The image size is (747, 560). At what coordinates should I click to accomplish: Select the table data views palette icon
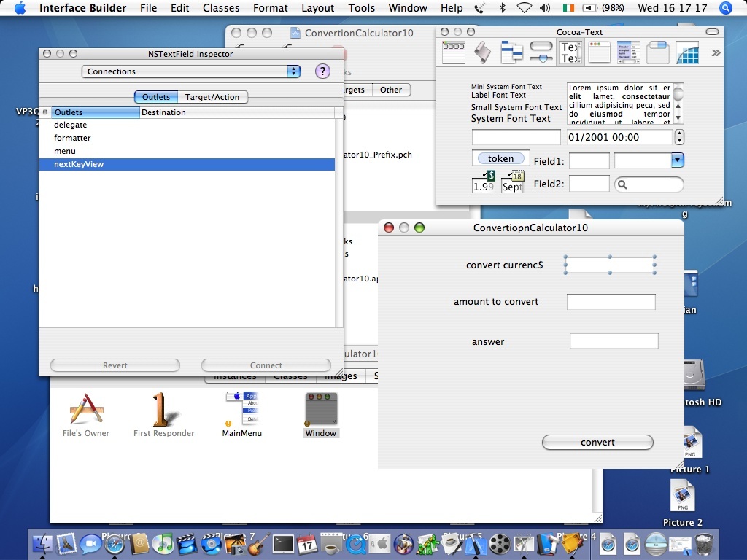point(629,52)
